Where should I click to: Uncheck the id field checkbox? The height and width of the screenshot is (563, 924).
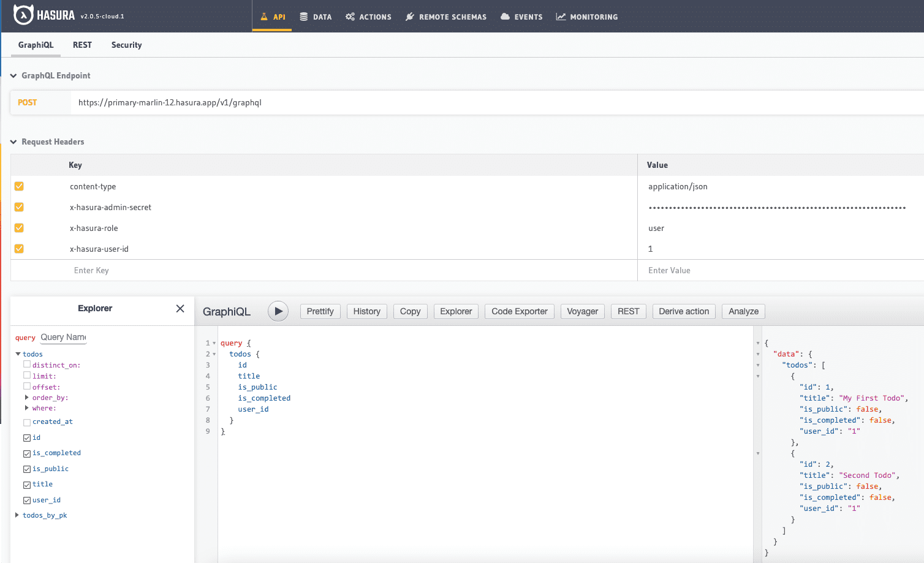tap(27, 438)
